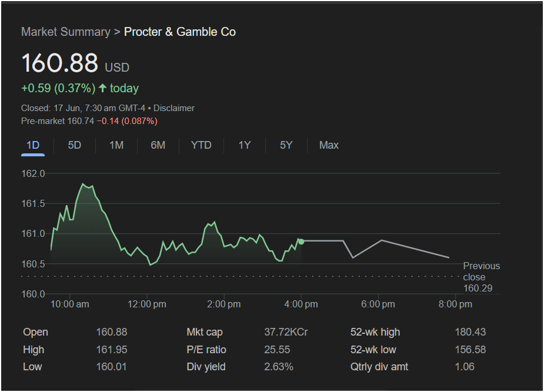Click the Low value 160.01
Screen dimensions: 544x392
click(111, 367)
